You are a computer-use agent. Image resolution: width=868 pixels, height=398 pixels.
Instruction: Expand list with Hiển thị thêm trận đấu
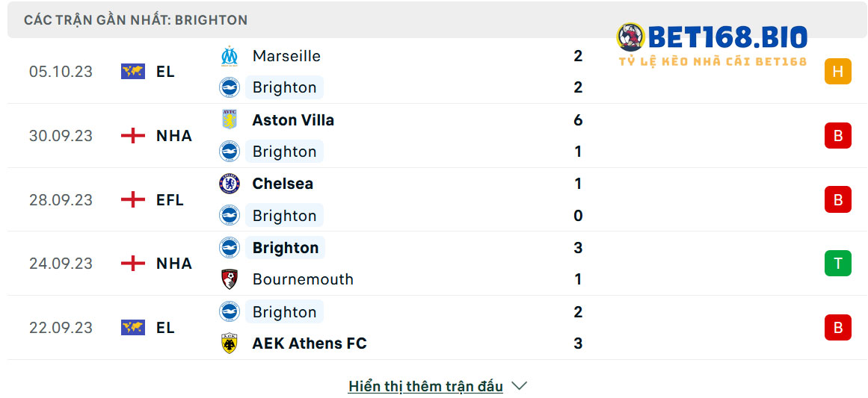click(x=425, y=386)
